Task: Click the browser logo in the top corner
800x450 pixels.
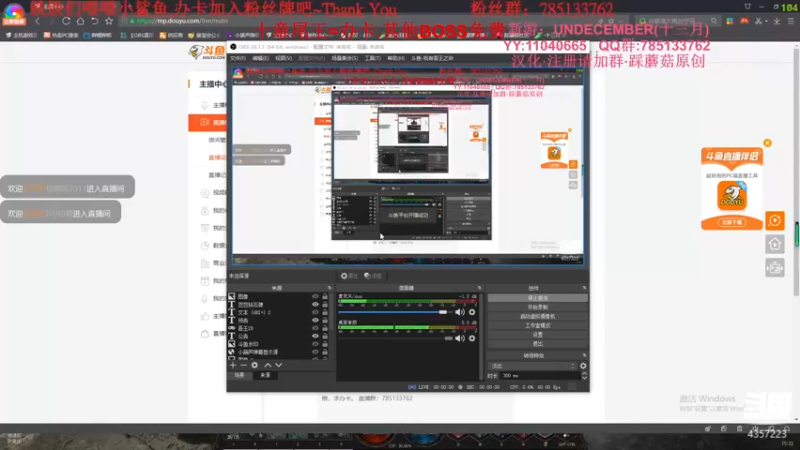Action: [x=14, y=14]
